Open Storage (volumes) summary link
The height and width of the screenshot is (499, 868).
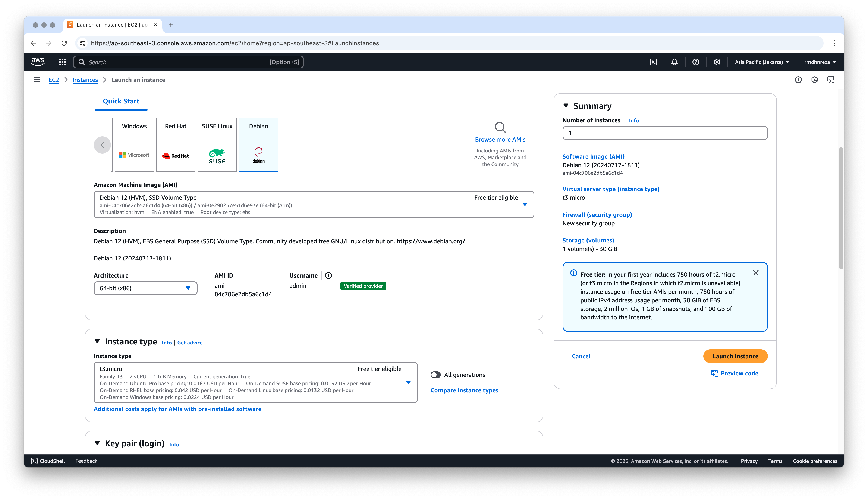coord(588,241)
